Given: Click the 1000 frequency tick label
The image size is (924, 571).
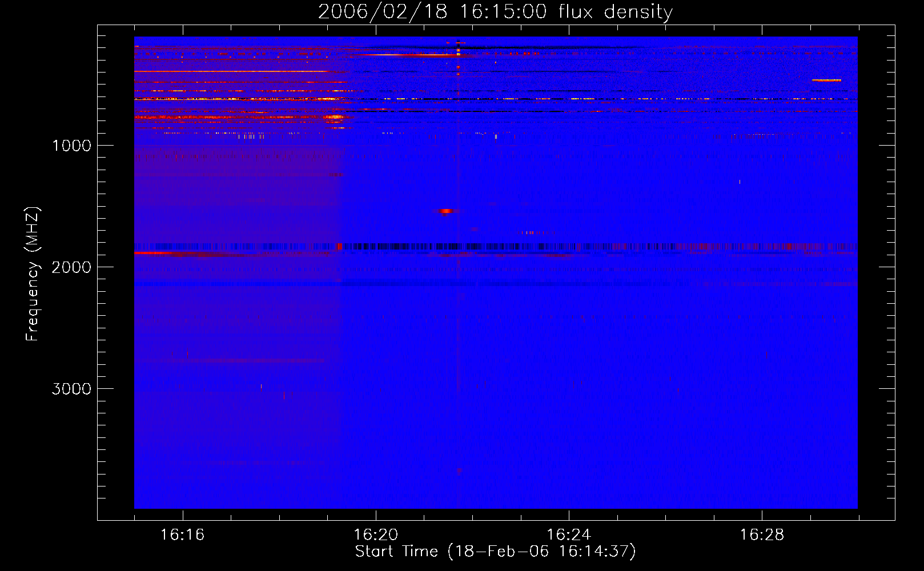Looking at the screenshot, I should click(72, 146).
